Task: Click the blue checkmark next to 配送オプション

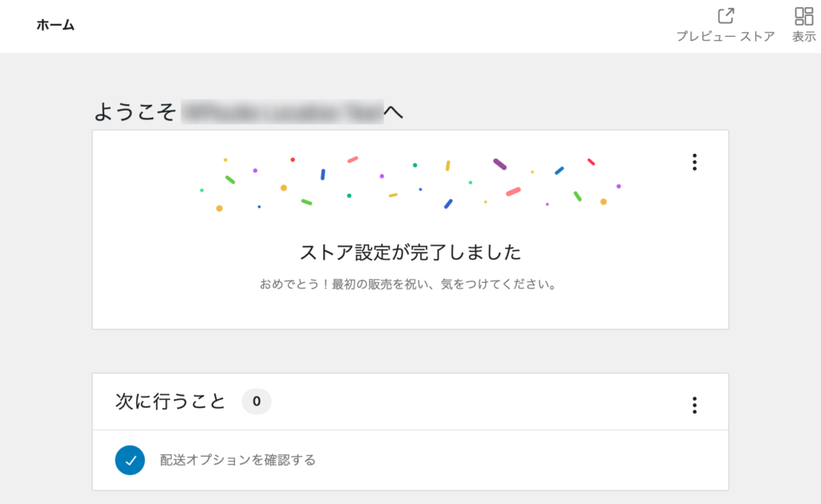Action: tap(130, 460)
